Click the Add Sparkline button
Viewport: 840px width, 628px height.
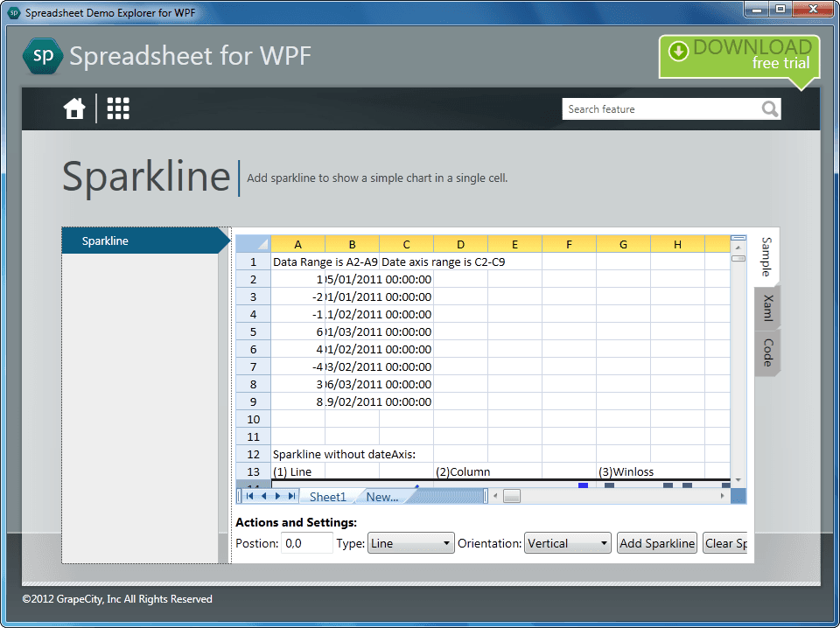[657, 543]
